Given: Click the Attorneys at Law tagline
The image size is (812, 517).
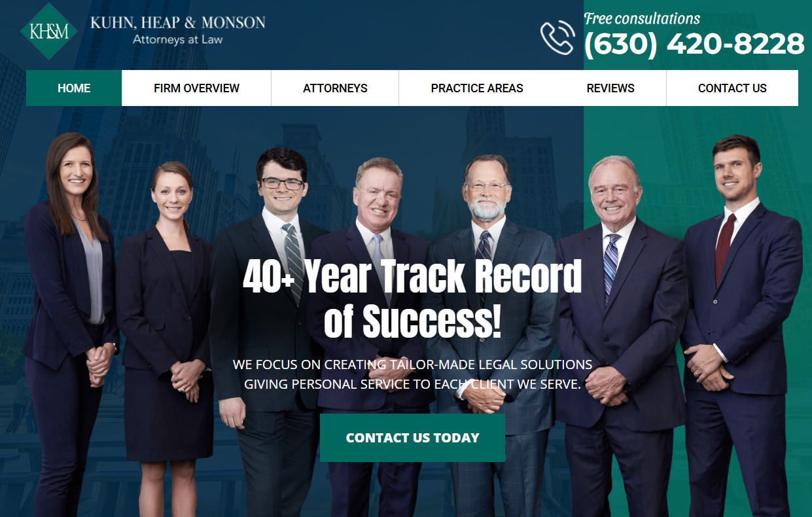Looking at the screenshot, I should [178, 39].
